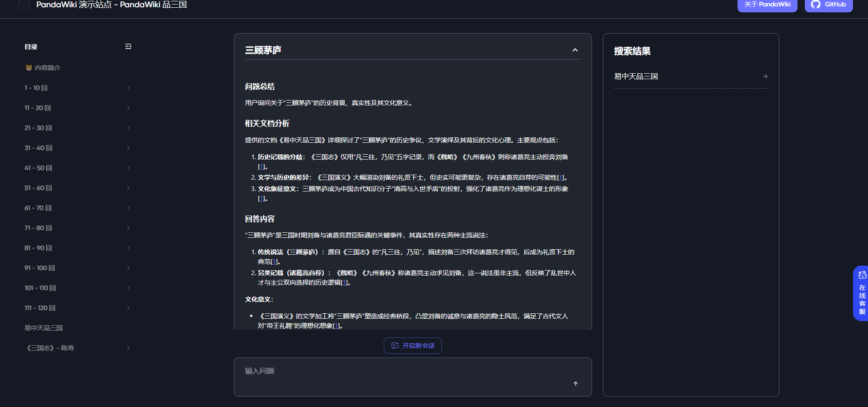Expand the 《三国志》- 陈寿 chevron

pyautogui.click(x=128, y=348)
